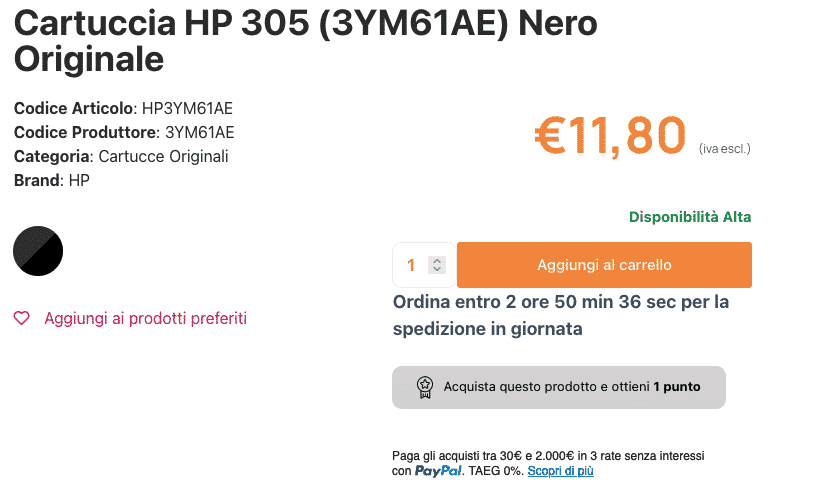Increase quantity with the up arrow

click(436, 261)
